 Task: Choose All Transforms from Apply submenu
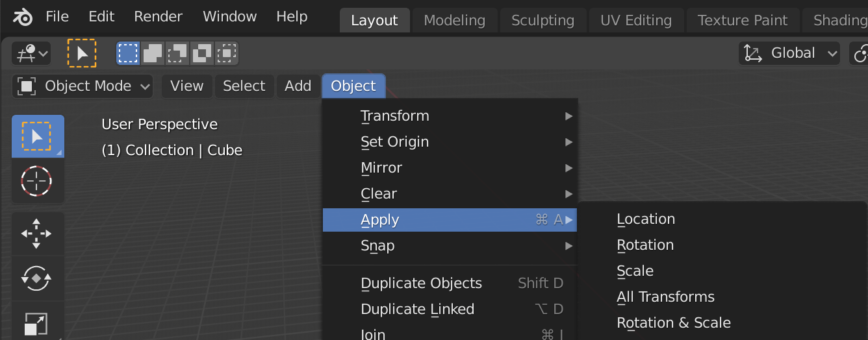pos(665,297)
